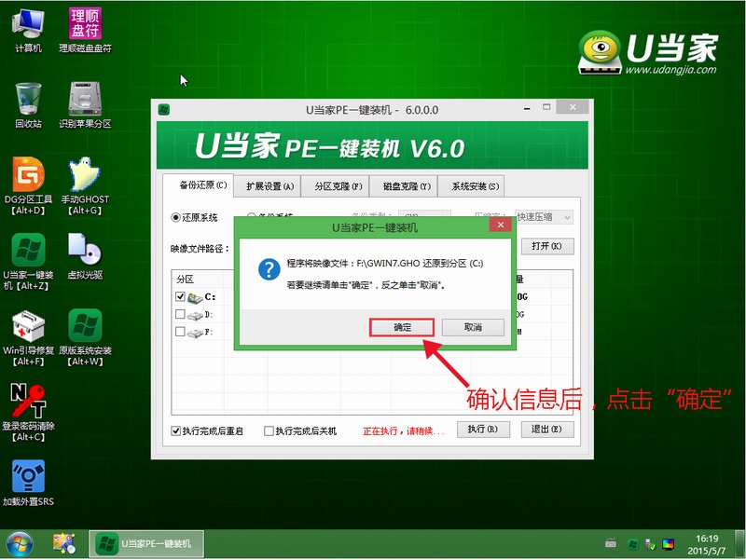The width and height of the screenshot is (746, 560).
Task: Click the 执行(R) button
Action: click(483, 430)
